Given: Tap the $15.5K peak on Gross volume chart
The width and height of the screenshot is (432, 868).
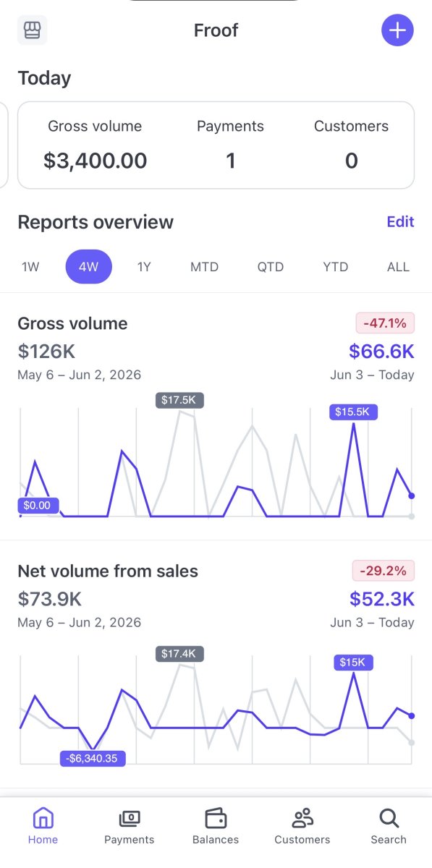Looking at the screenshot, I should click(354, 412).
